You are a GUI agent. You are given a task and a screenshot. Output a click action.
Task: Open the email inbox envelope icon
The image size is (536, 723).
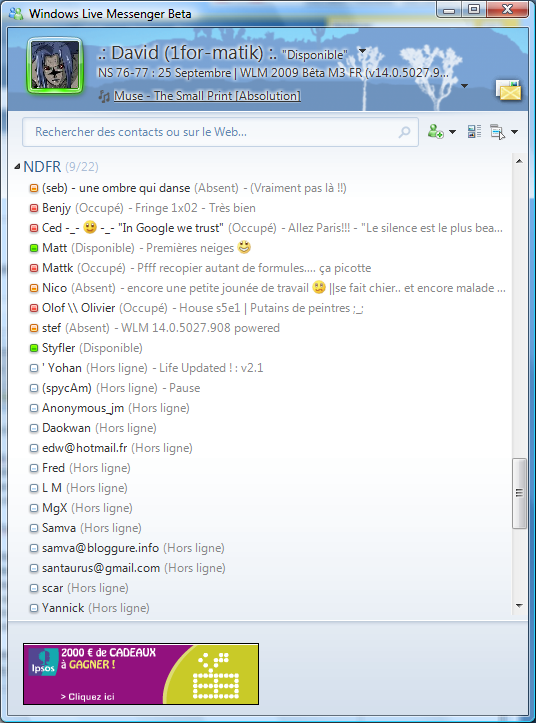point(508,90)
